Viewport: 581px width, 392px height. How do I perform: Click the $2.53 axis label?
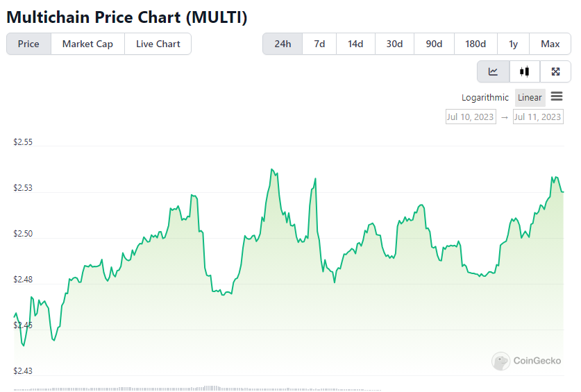(23, 188)
